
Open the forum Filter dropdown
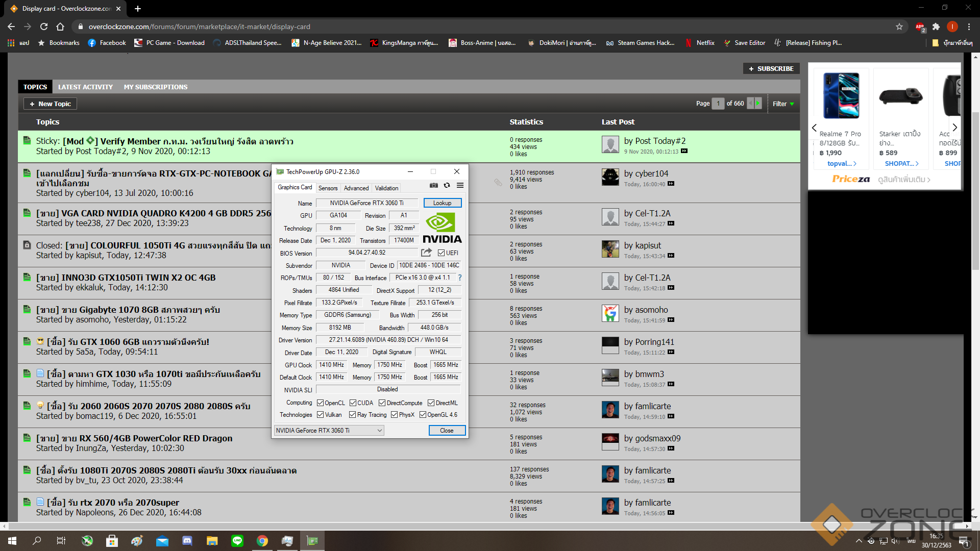tap(783, 104)
